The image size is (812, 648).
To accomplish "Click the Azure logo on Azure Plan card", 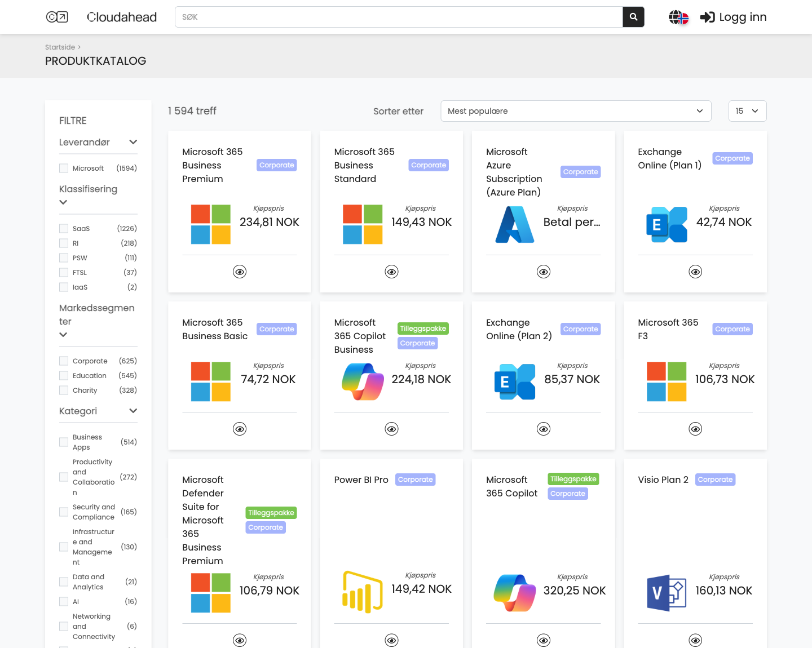I will click(515, 224).
